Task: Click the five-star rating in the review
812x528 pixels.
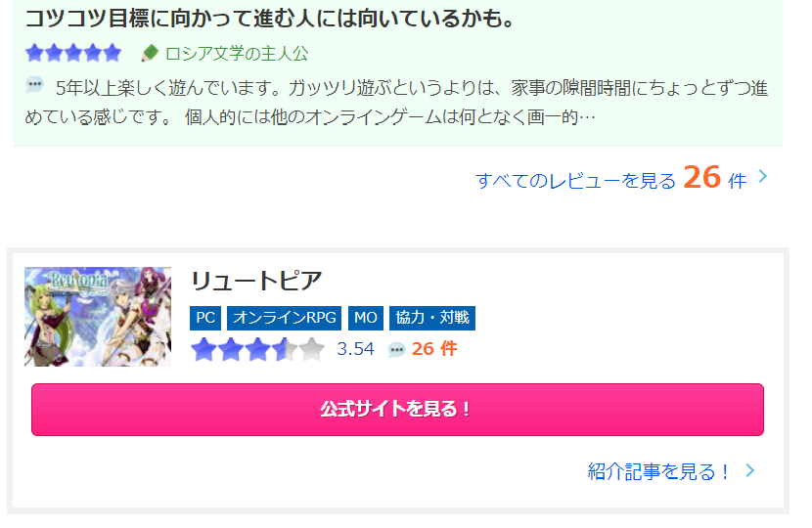Action: pos(73,53)
